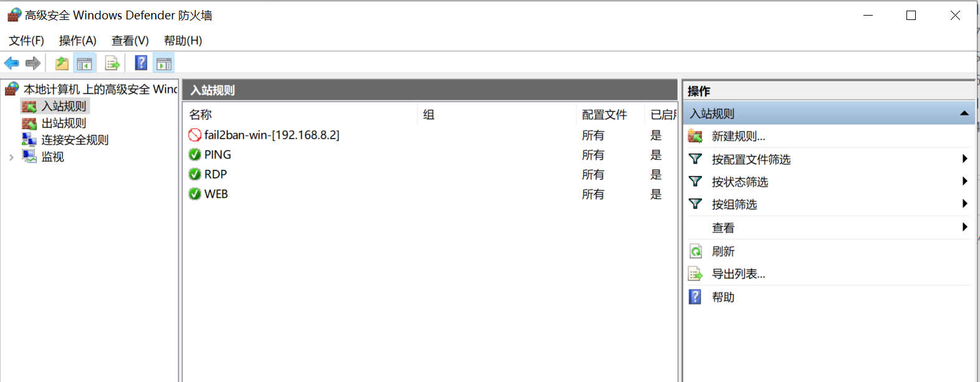Image resolution: width=980 pixels, height=382 pixels.
Task: Expand the 按配置文件筛选 submenu arrow
Action: [964, 159]
